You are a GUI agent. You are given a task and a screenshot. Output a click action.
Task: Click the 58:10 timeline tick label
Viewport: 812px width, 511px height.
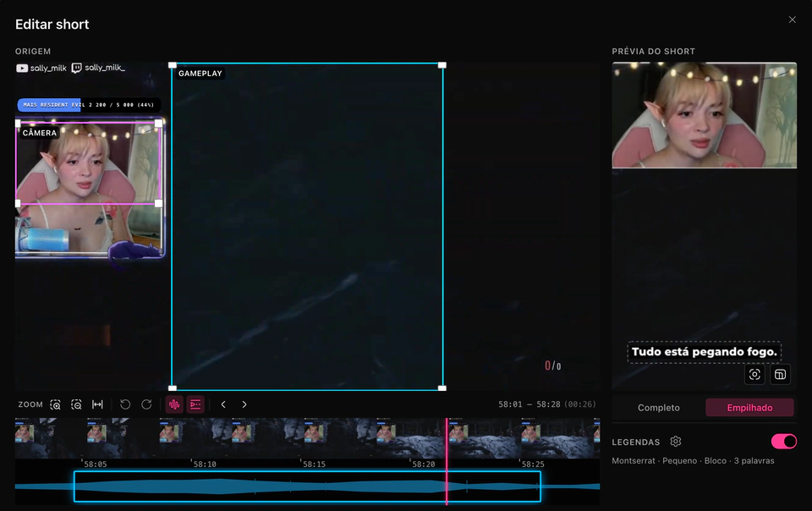(x=205, y=464)
